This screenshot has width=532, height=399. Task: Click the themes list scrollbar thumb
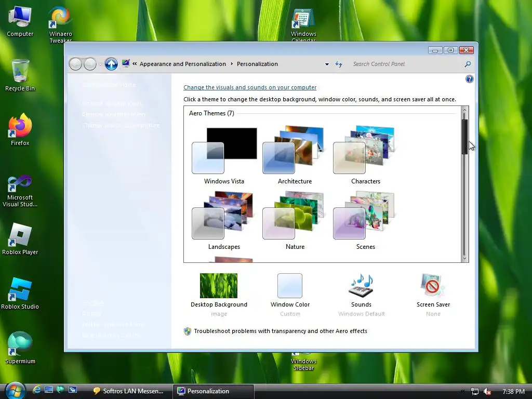point(464,137)
